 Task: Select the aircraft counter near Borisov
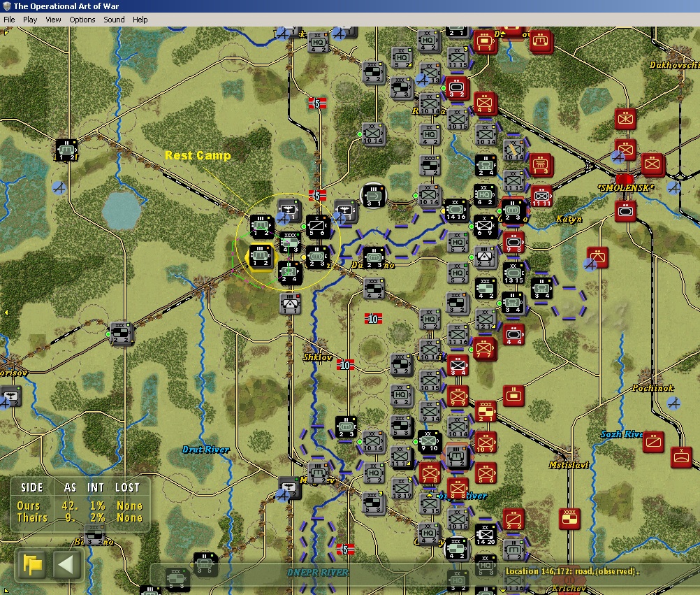(10, 396)
